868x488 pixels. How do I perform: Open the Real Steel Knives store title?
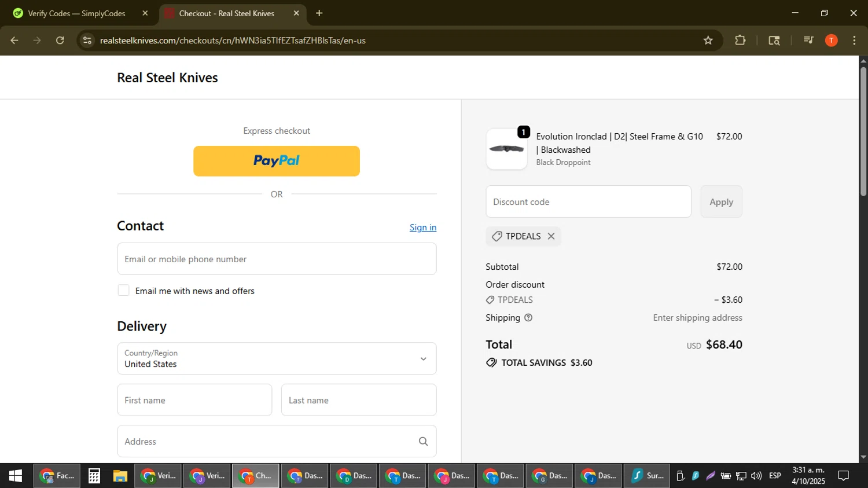[167, 78]
